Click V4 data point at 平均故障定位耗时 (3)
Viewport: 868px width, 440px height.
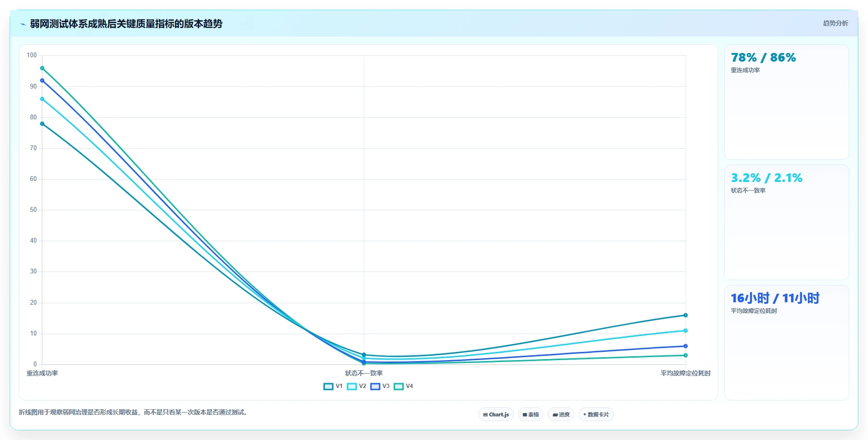point(686,355)
